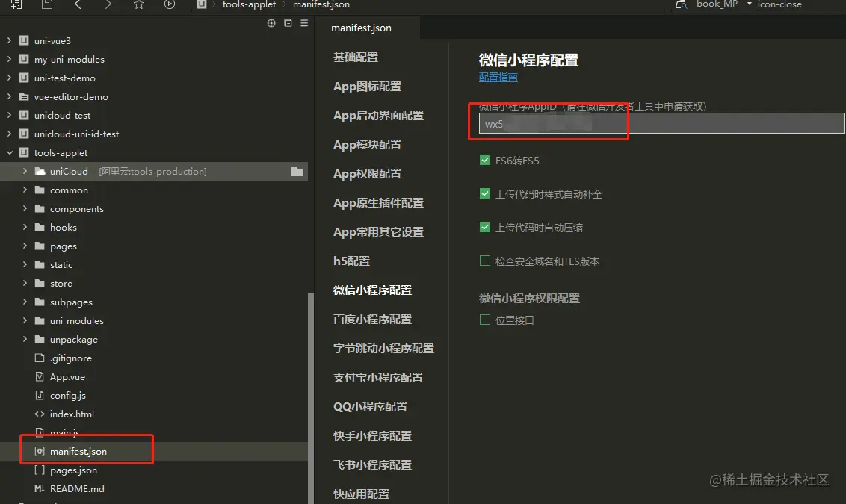
Task: Click the WeChat AppID input field
Action: pos(658,122)
